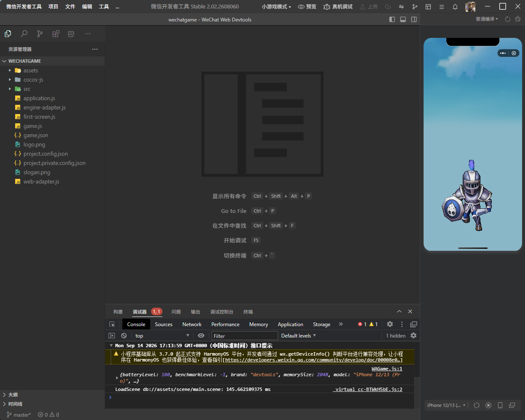Detach the simulator with the pop-out window icon

pos(512,405)
